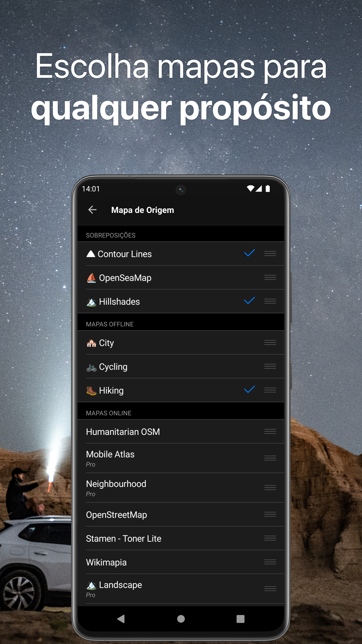The width and height of the screenshot is (362, 644).
Task: Click the Contour Lines triangle icon
Action: click(90, 254)
